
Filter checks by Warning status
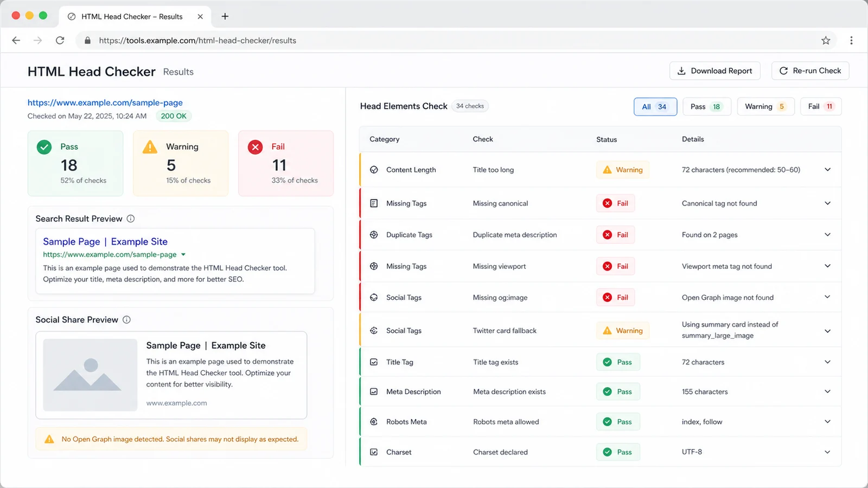pos(765,106)
